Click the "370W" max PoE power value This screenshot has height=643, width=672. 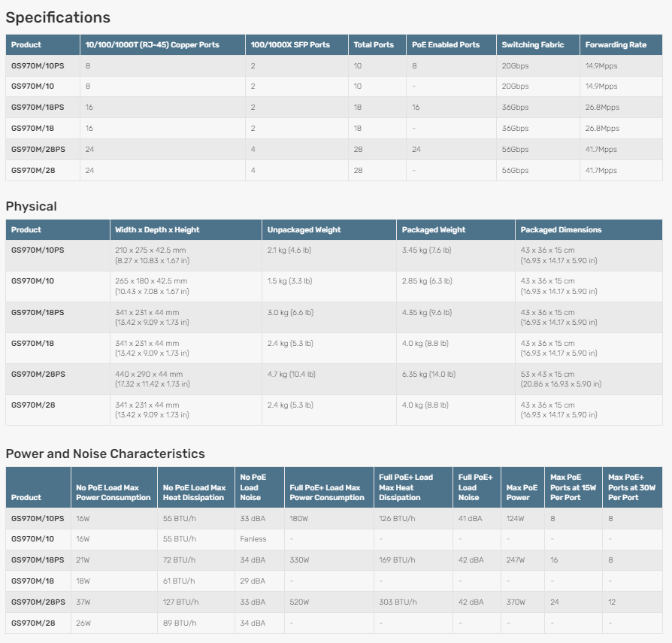(516, 602)
